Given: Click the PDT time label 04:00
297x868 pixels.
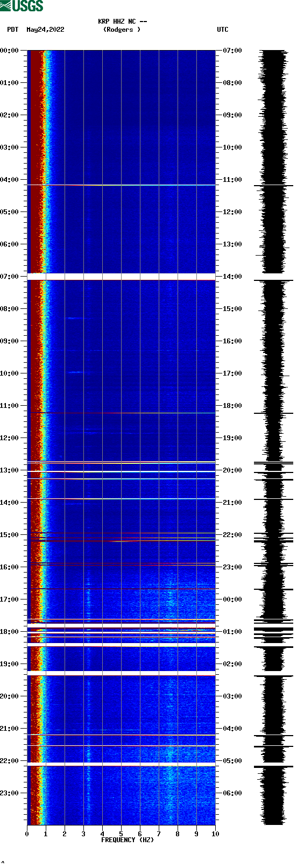Looking at the screenshot, I should tap(9, 180).
